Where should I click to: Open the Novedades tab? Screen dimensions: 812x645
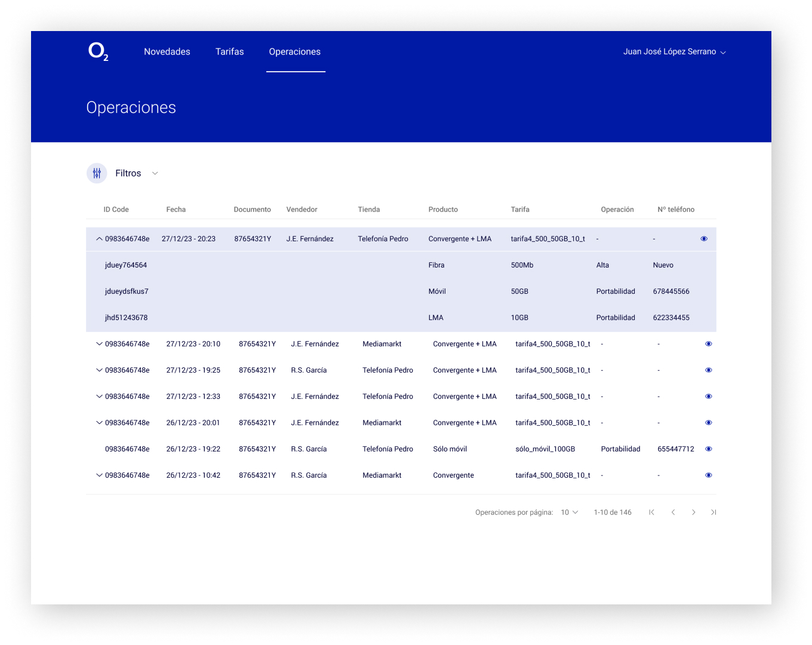[x=167, y=52]
